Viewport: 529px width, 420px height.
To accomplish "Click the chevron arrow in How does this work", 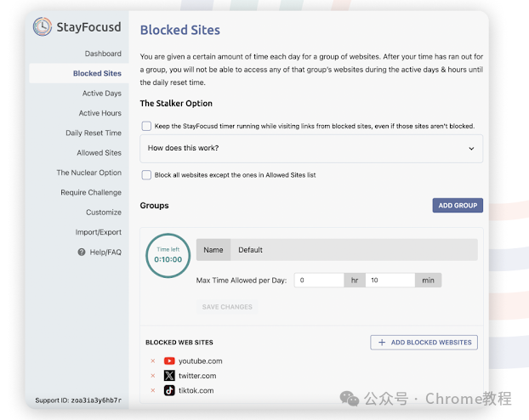I will (471, 149).
